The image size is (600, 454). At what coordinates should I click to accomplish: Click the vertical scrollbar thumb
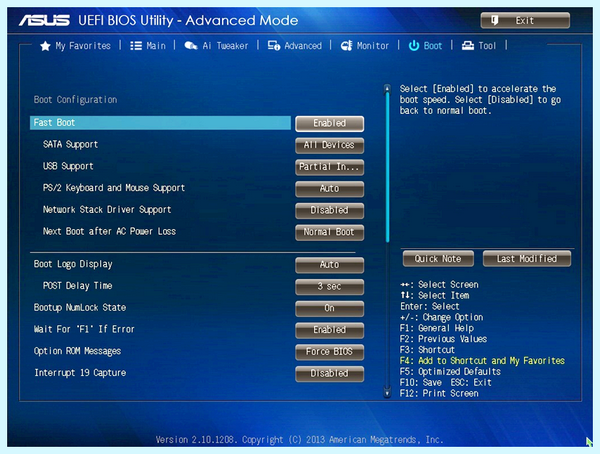pos(387,168)
